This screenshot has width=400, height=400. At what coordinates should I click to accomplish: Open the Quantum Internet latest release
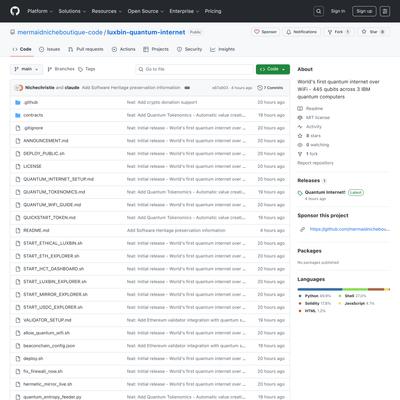coord(325,192)
